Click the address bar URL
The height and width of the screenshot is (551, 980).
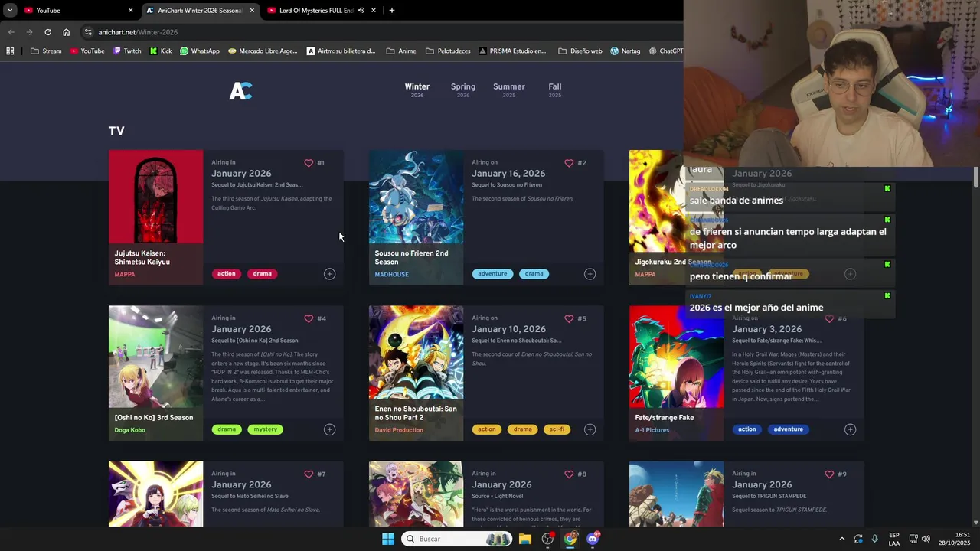pyautogui.click(x=138, y=32)
